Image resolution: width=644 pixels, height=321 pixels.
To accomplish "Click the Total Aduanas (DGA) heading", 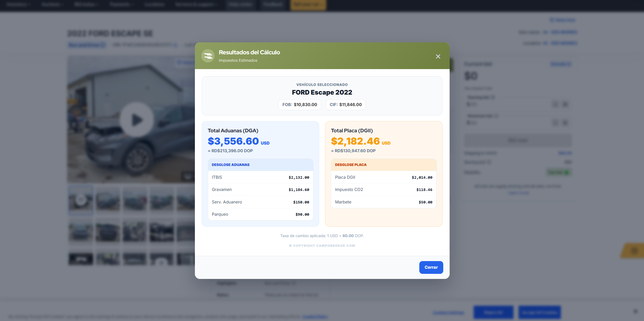I will tap(233, 131).
